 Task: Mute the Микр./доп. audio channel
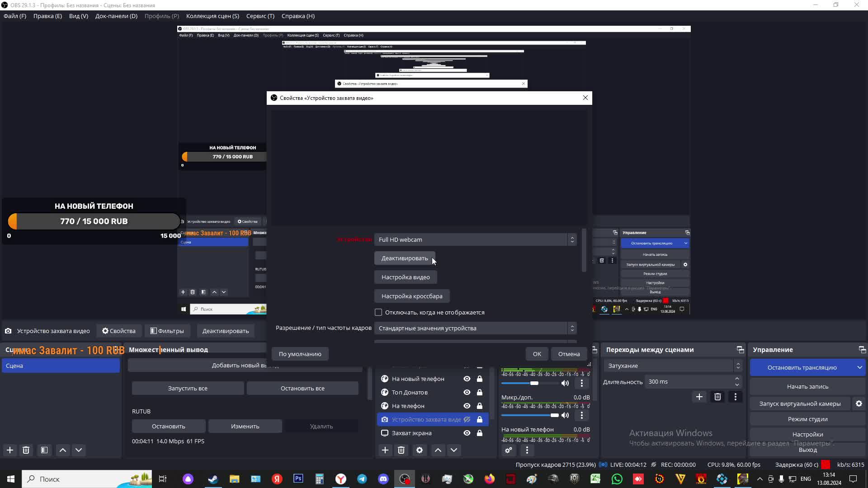(x=565, y=415)
